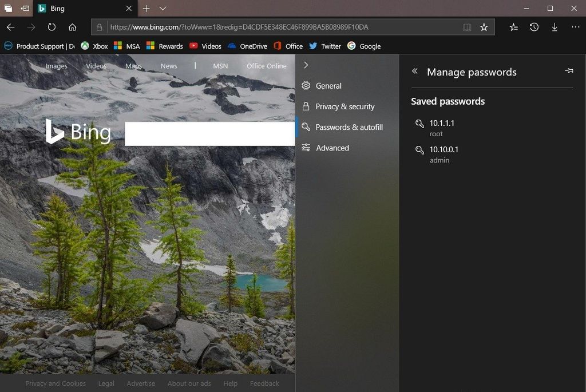This screenshot has height=392, width=586.
Task: Click the Bing search input box
Action: point(209,133)
